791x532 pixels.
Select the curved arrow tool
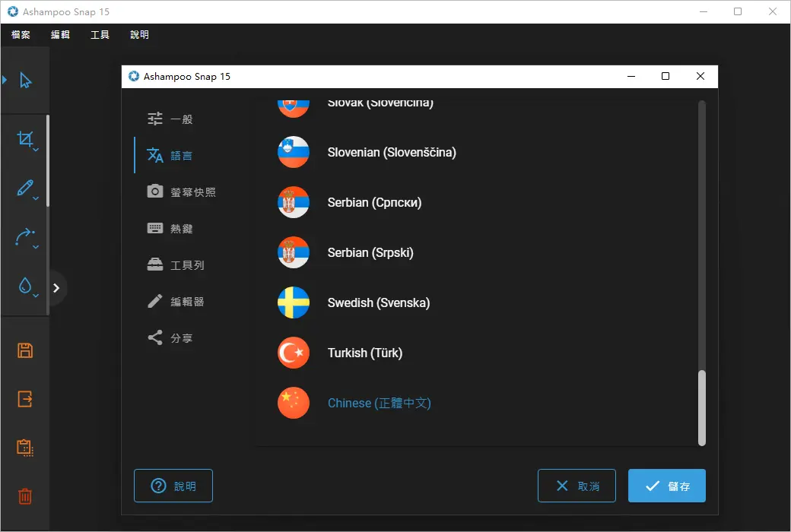[x=24, y=236]
